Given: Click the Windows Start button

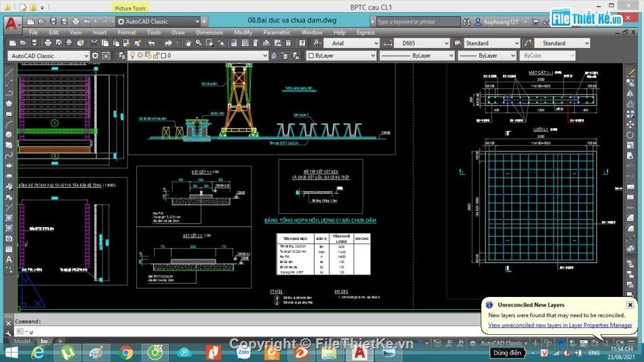Looking at the screenshot, I should click(x=12, y=353).
